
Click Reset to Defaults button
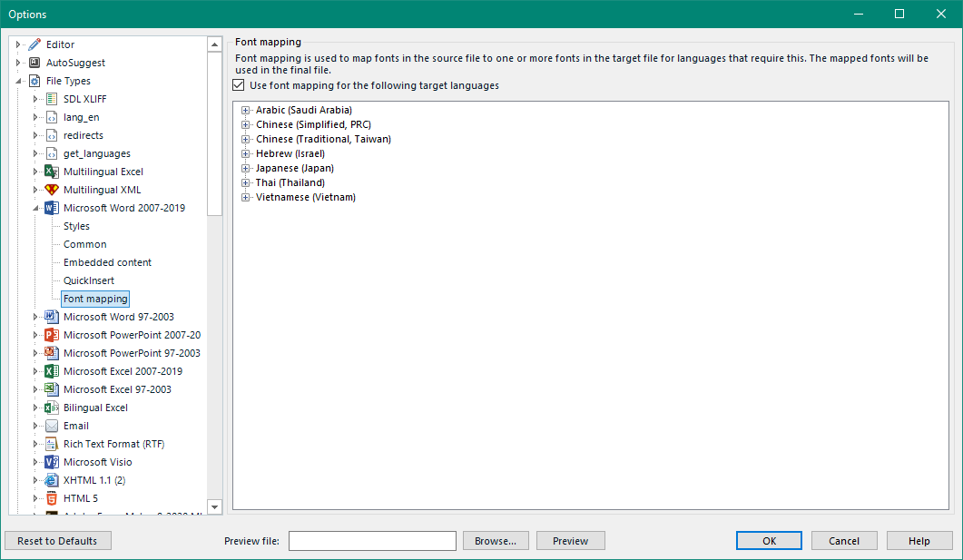58,541
